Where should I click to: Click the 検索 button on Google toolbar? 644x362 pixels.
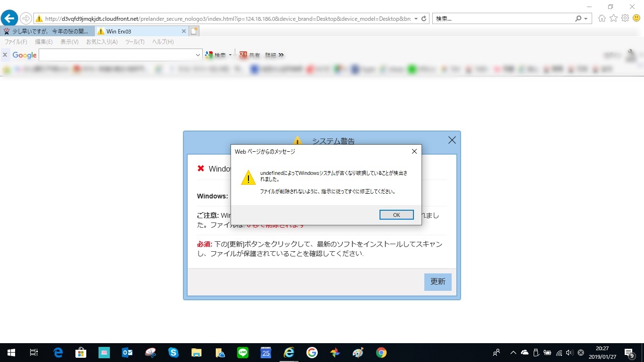coord(216,55)
